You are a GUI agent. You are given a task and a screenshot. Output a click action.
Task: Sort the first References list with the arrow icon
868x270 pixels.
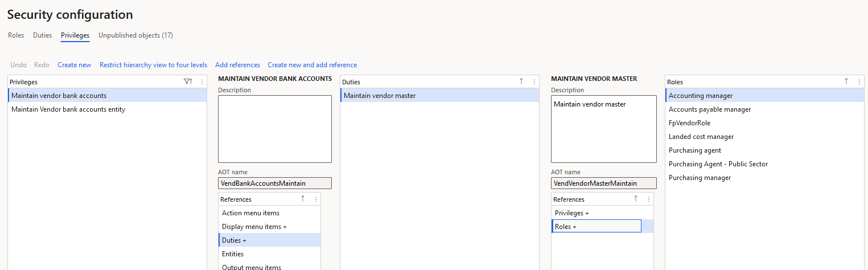(303, 199)
